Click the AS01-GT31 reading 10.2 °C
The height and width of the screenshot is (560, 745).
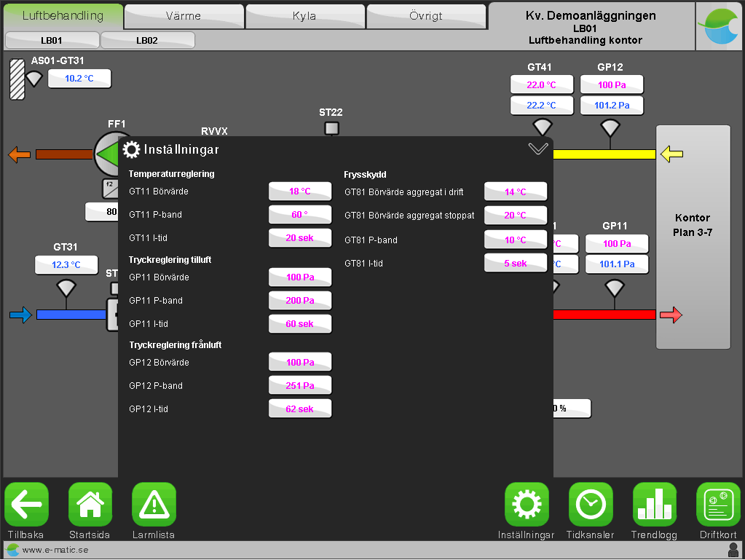point(79,79)
